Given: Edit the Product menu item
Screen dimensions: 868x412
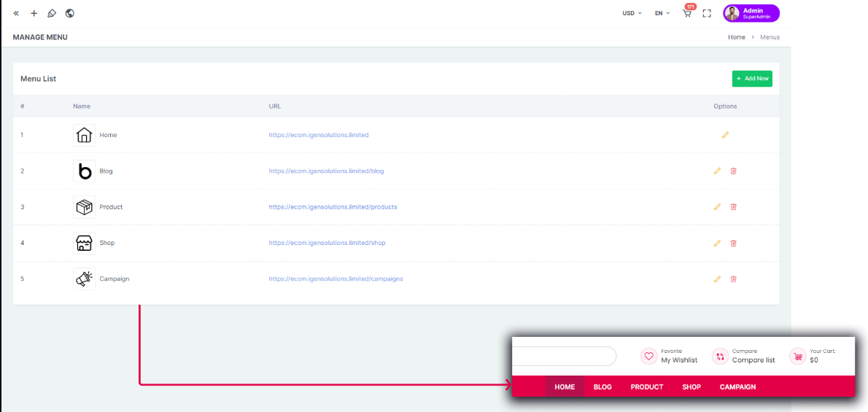Looking at the screenshot, I should pyautogui.click(x=717, y=206).
